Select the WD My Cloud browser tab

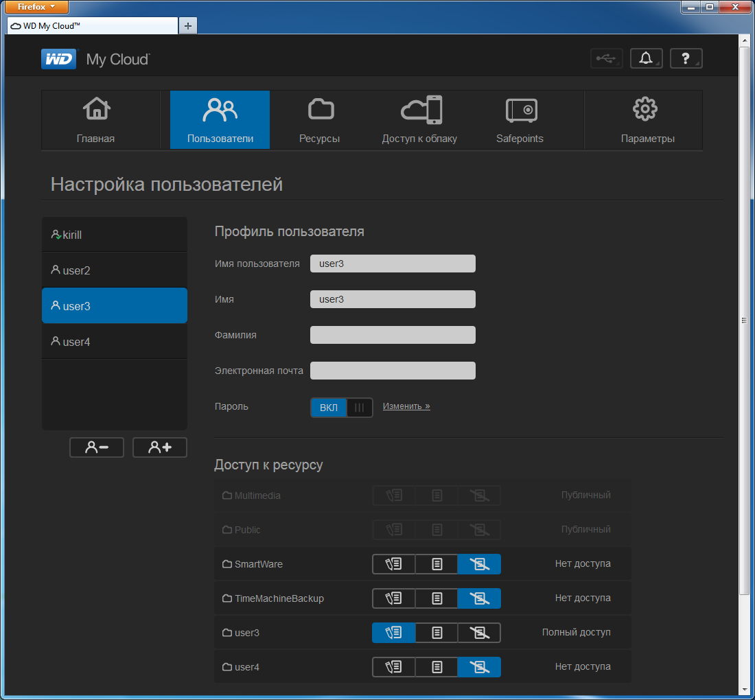(93, 26)
